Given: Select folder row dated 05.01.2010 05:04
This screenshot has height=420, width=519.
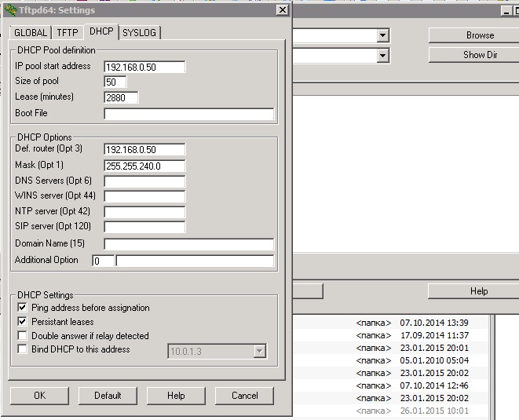Looking at the screenshot, I should [x=390, y=360].
